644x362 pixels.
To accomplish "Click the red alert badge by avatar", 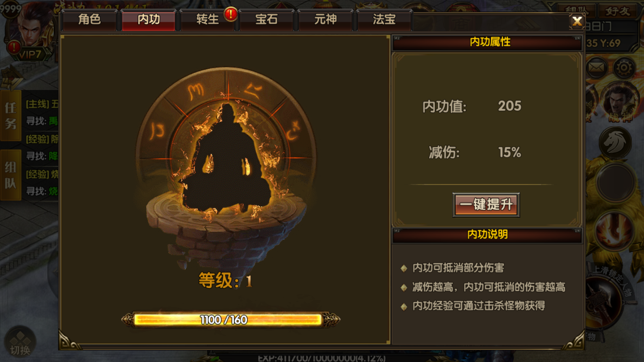I will 14,47.
